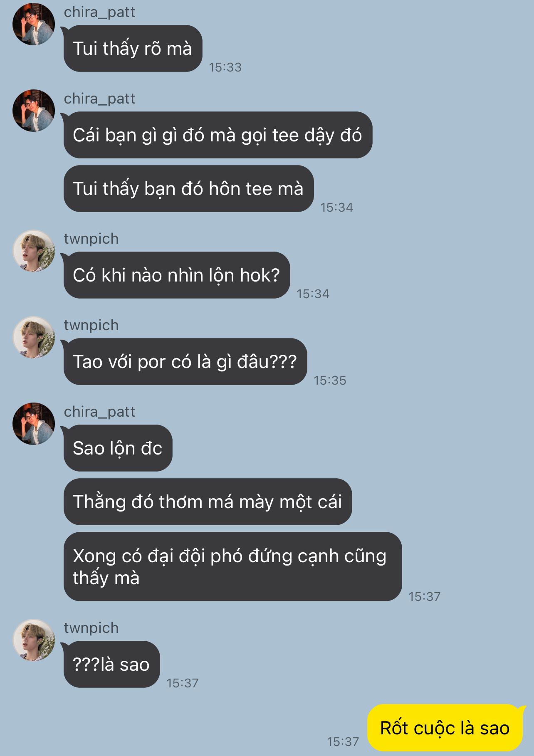Tap message 'Tao với por có là gì đâu???'
Viewport: 534px width, 756px height.
(185, 362)
